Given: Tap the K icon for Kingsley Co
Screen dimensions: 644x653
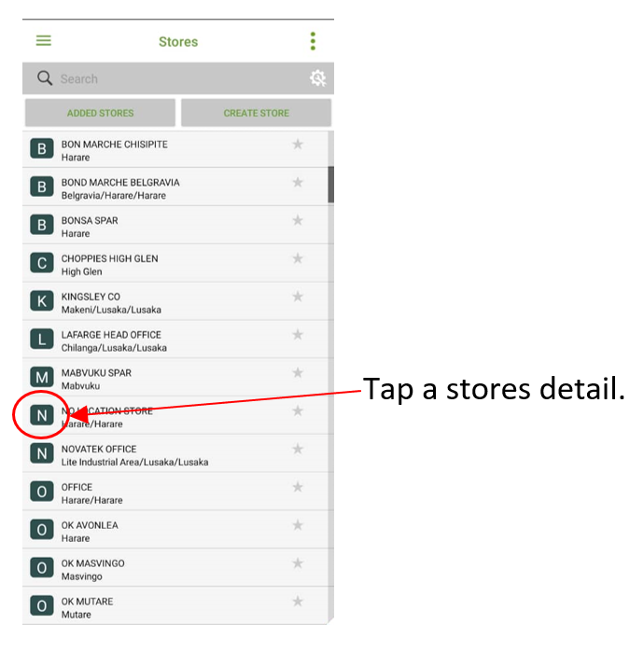Looking at the screenshot, I should [42, 301].
